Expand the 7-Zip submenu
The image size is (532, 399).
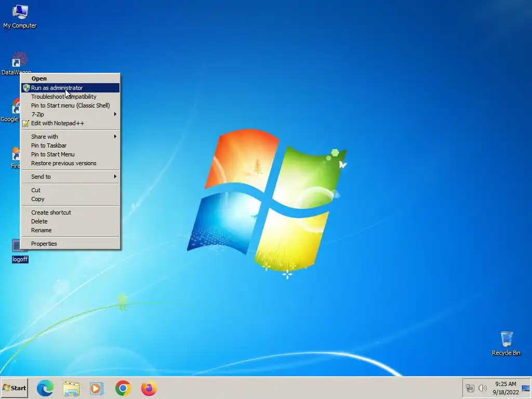coord(71,114)
